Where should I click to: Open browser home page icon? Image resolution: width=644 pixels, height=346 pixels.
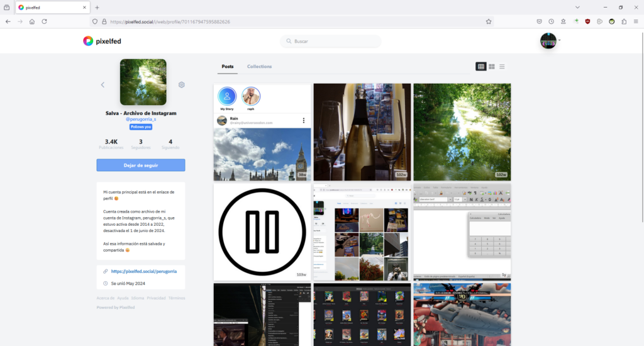click(x=31, y=21)
